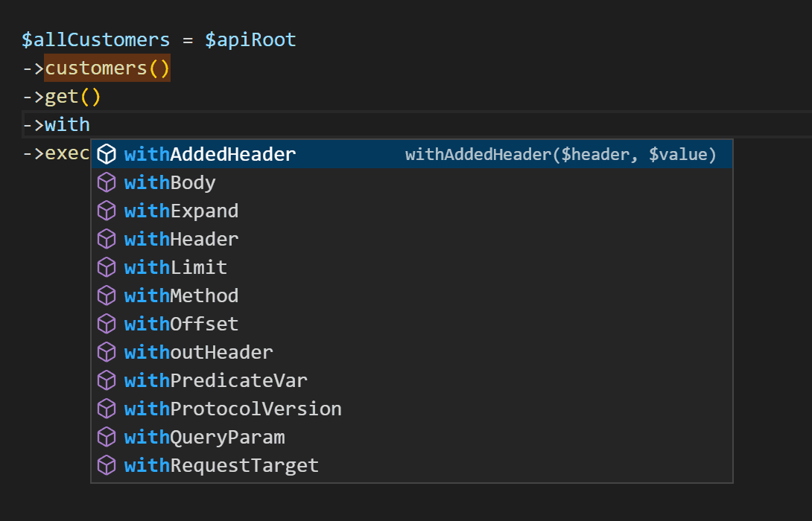Place cursor on highlighted customers() call

point(107,68)
